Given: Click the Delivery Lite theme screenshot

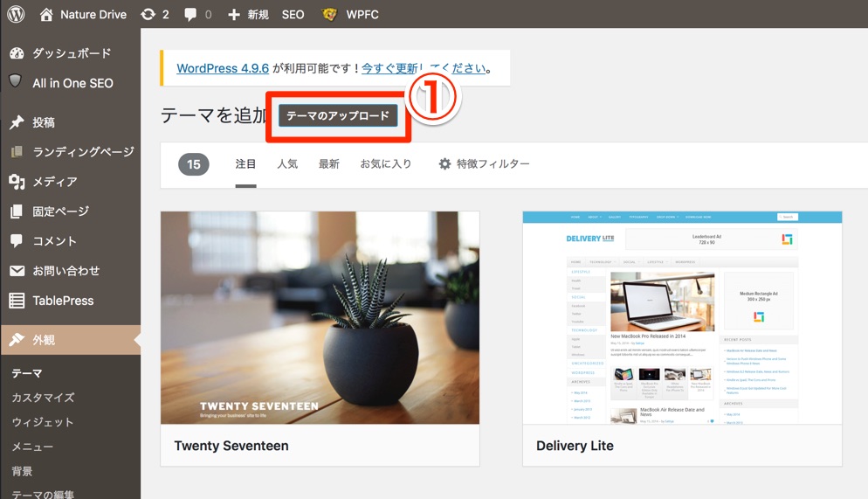Looking at the screenshot, I should coord(682,318).
